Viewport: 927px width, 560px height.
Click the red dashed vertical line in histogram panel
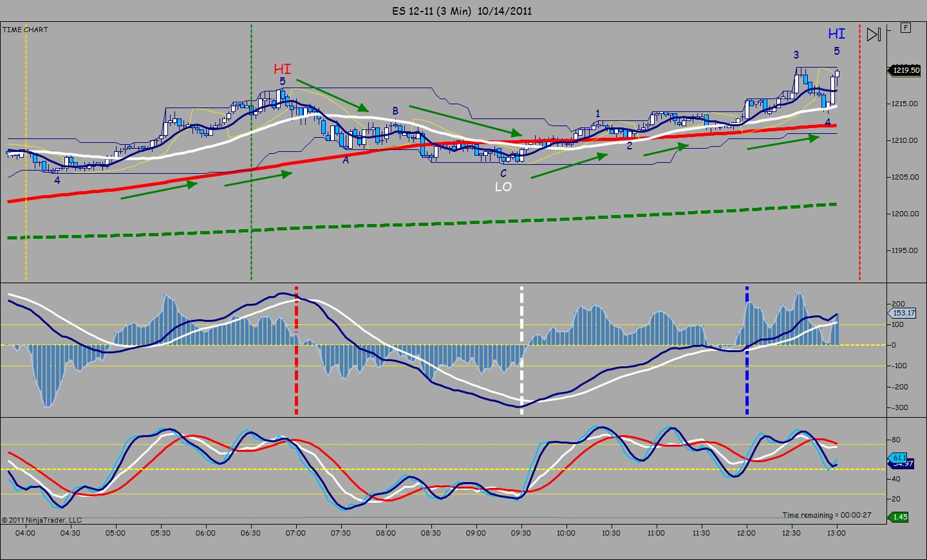[x=296, y=350]
